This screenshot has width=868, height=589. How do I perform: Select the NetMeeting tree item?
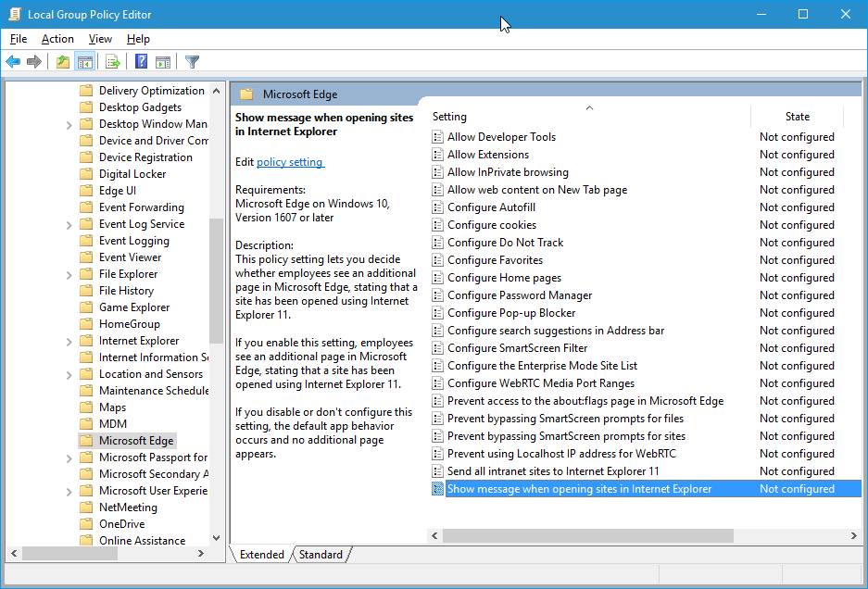coord(128,508)
